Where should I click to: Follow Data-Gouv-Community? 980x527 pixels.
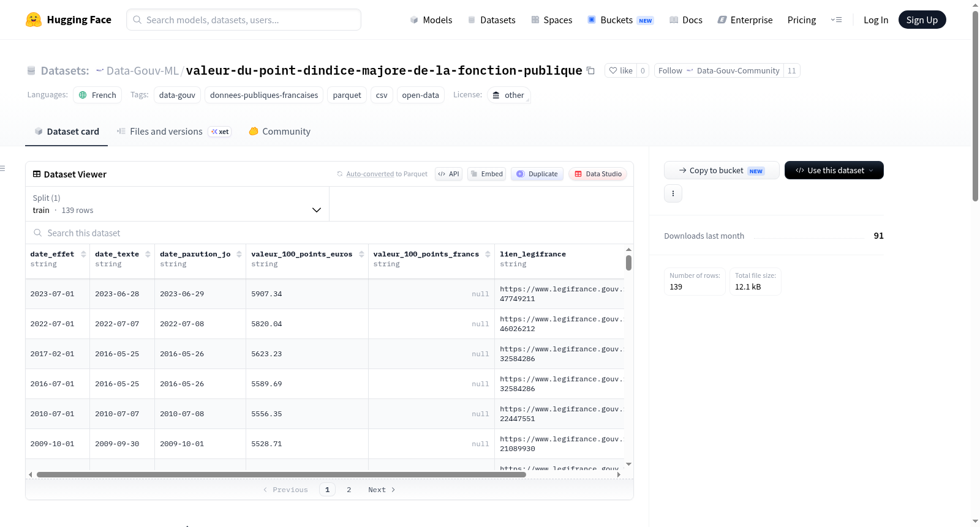[x=718, y=70]
